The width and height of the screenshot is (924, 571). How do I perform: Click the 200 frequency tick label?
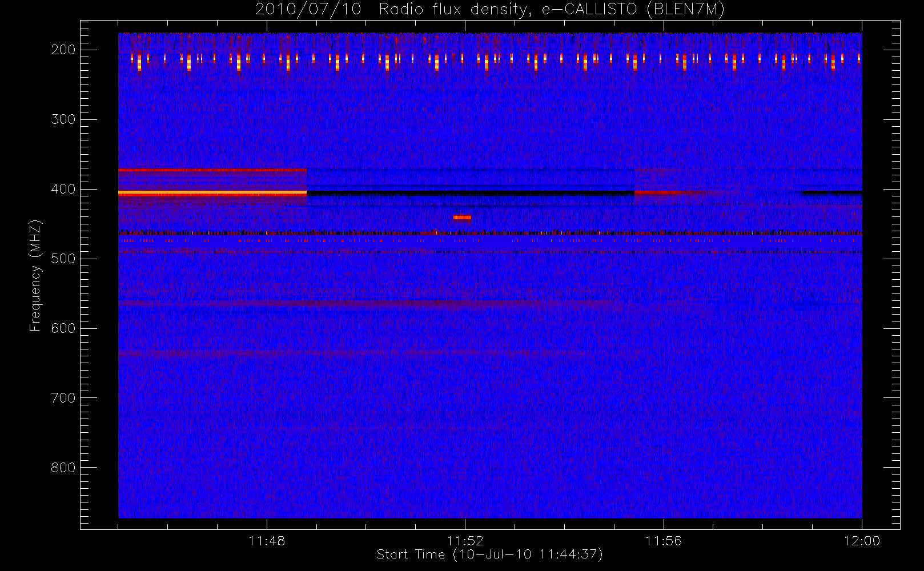click(63, 50)
